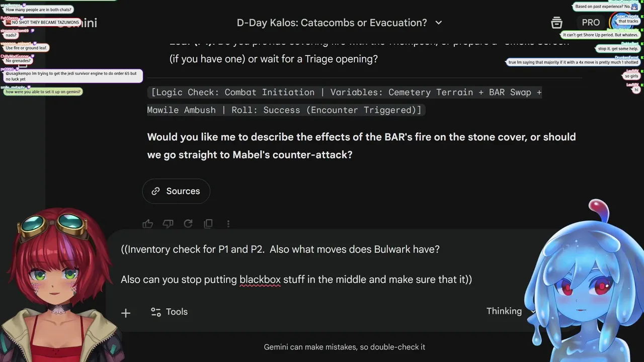Click the thumbs down icon
The height and width of the screenshot is (362, 644).
(168, 224)
